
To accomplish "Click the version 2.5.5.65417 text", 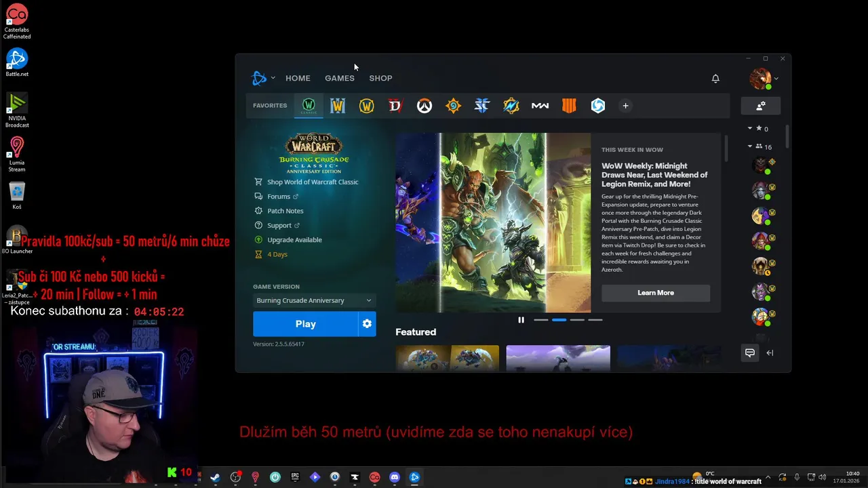I will point(279,344).
